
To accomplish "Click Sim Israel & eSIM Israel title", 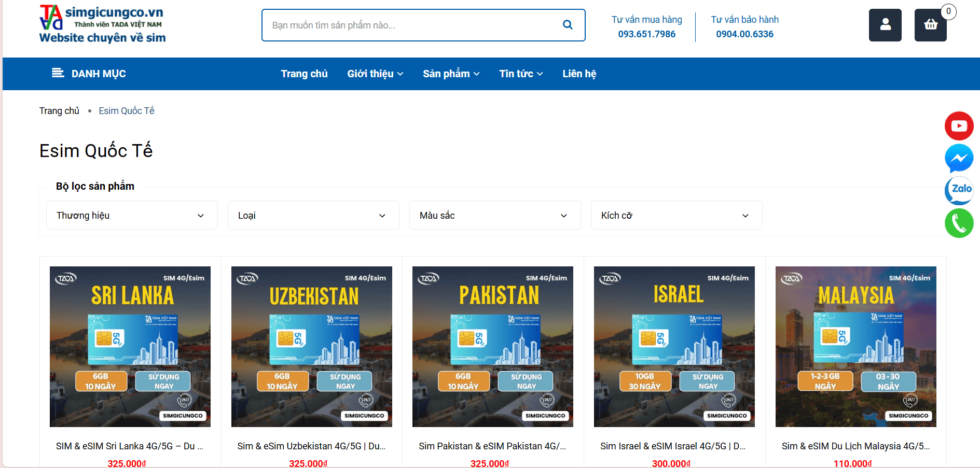I will click(x=673, y=446).
